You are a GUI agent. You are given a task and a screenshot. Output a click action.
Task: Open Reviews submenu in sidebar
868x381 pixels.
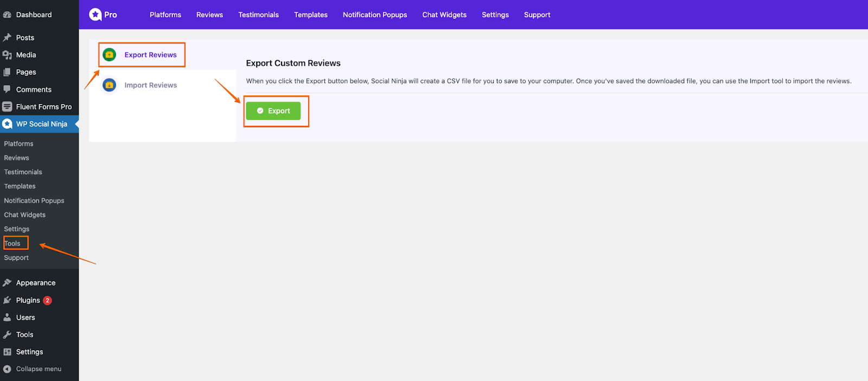pyautogui.click(x=16, y=158)
